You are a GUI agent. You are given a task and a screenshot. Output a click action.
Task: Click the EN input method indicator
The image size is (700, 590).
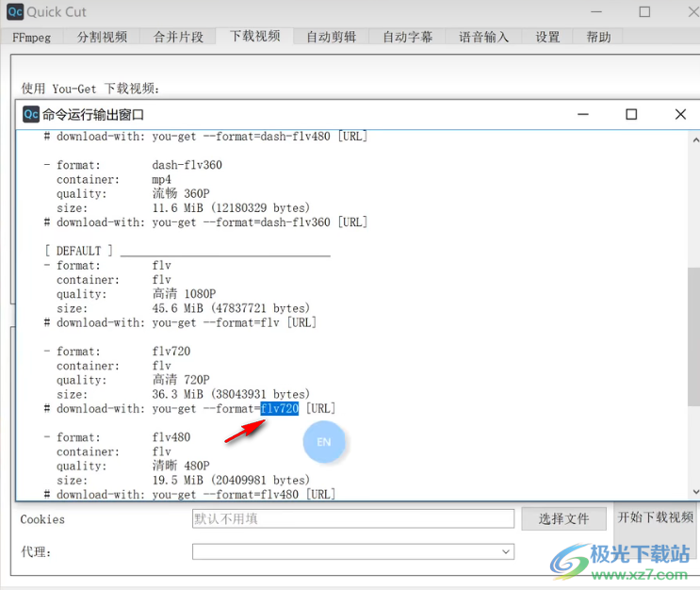324,442
